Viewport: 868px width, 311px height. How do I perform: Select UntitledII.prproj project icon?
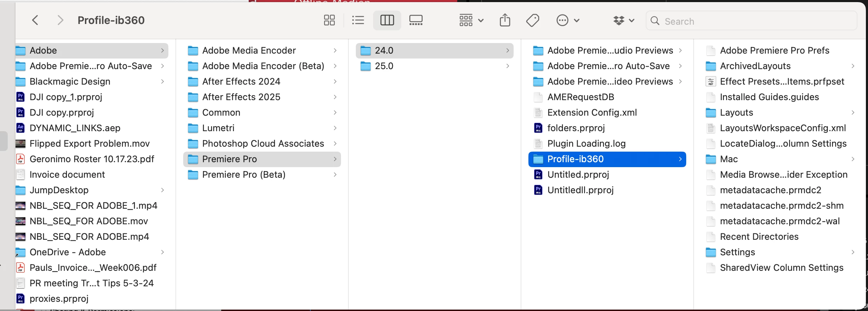pos(538,190)
